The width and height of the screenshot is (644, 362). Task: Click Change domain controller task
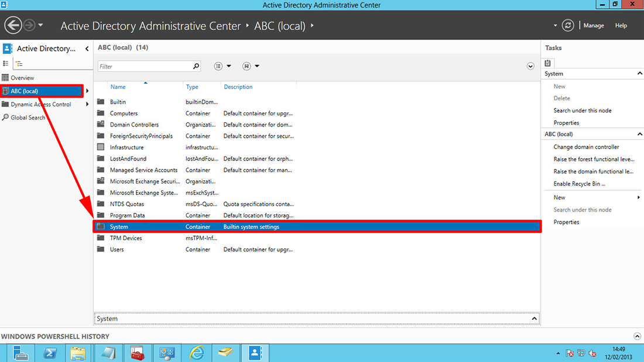[x=586, y=146]
